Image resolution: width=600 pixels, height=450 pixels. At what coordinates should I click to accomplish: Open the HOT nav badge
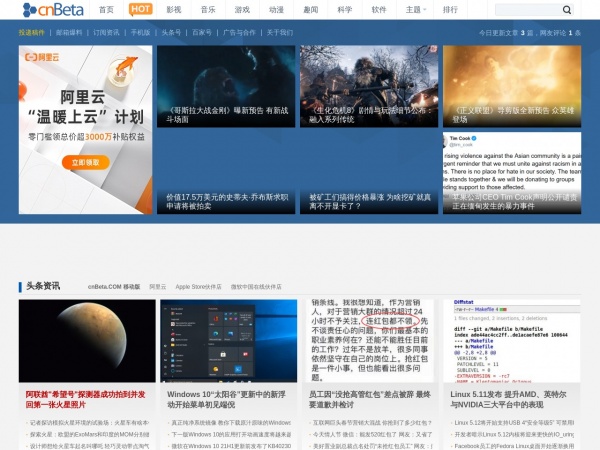(140, 10)
